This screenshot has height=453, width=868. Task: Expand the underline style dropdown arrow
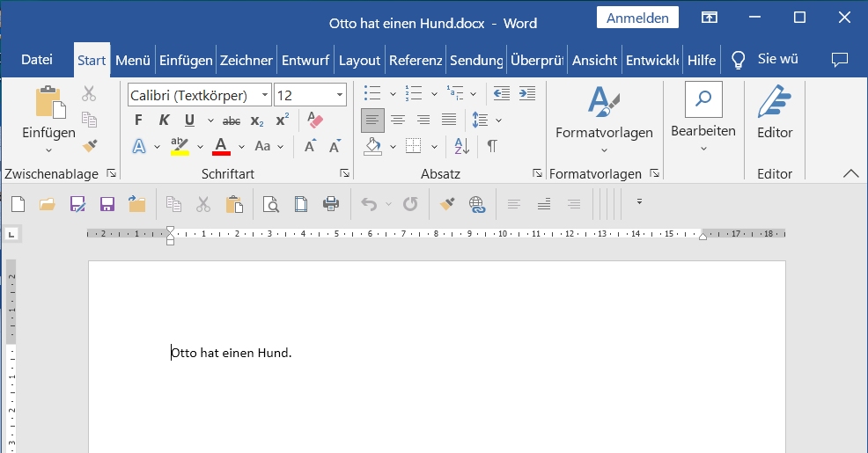click(210, 120)
